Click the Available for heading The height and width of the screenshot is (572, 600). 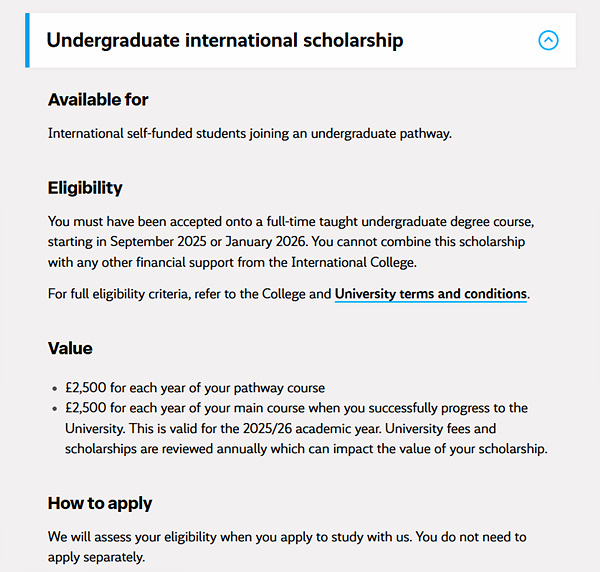(98, 99)
